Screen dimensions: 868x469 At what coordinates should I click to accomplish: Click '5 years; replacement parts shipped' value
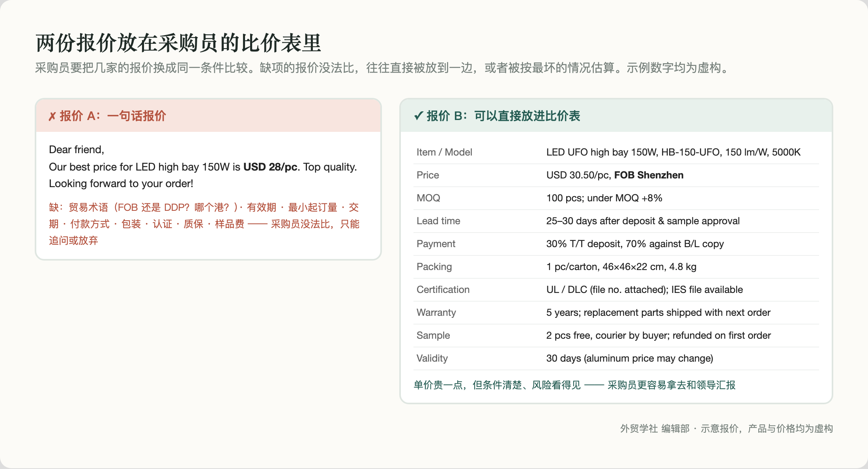(658, 313)
